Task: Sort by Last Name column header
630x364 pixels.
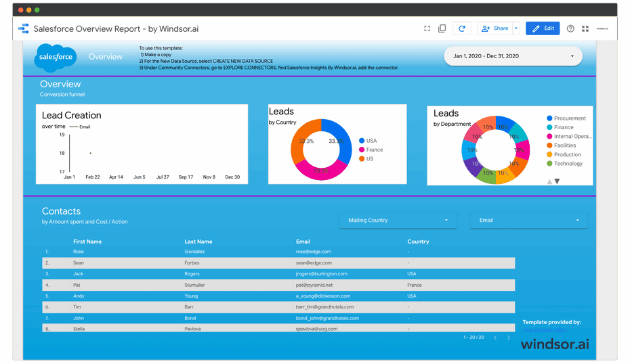Action: 198,242
